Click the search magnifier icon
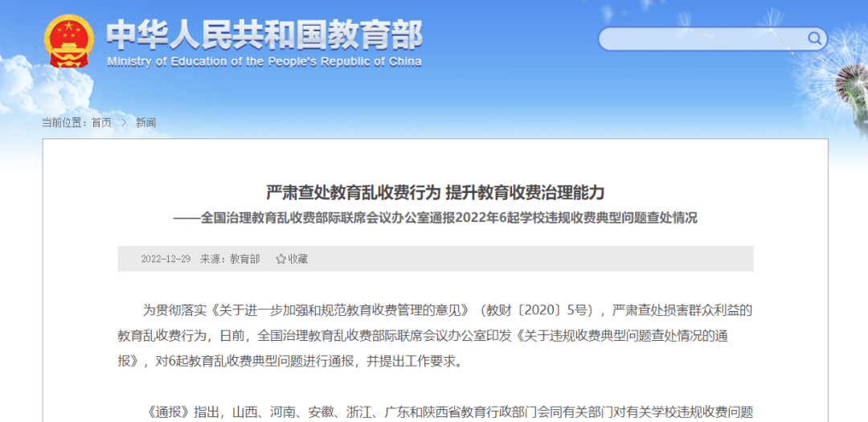Viewport: 868px width, 422px height. pos(814,39)
